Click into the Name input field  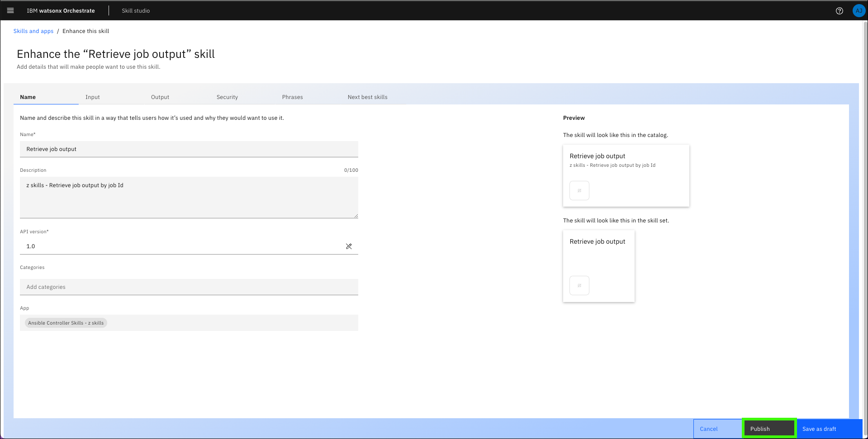(x=189, y=149)
